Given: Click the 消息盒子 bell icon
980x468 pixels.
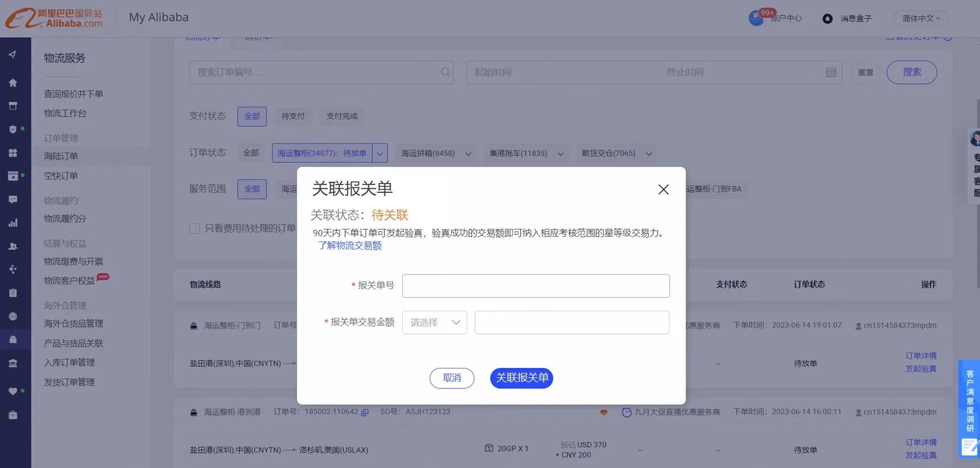Looking at the screenshot, I should pyautogui.click(x=827, y=18).
